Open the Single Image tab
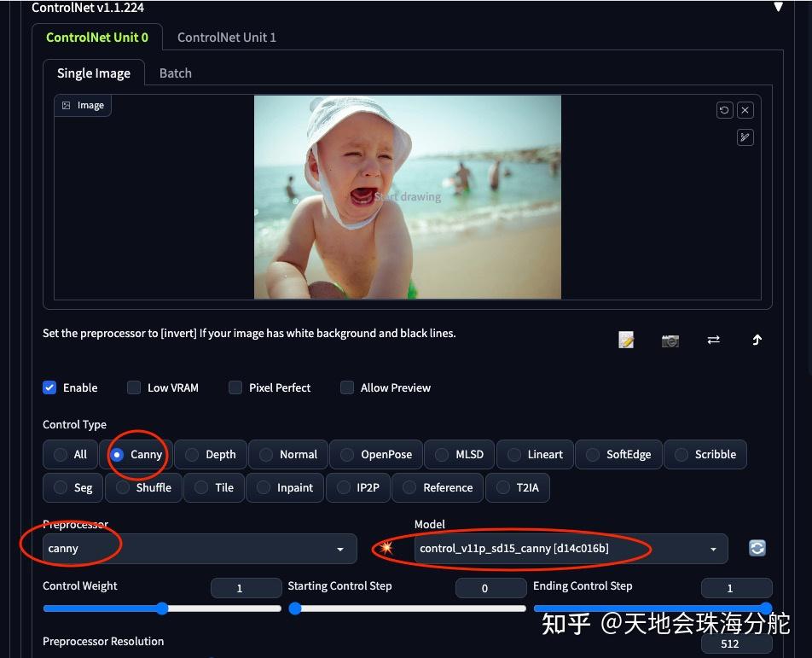The width and height of the screenshot is (812, 658). [94, 73]
